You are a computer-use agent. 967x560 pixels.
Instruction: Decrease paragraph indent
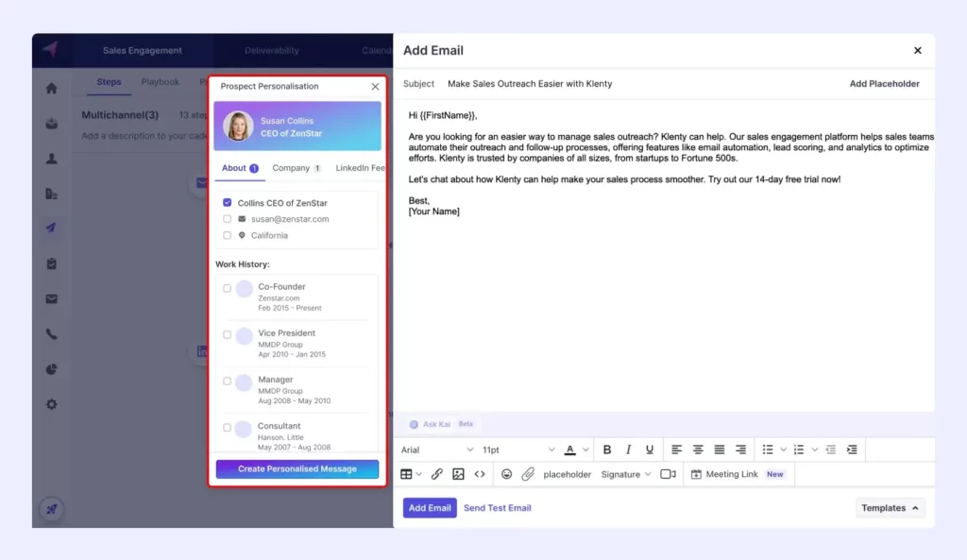tap(831, 450)
